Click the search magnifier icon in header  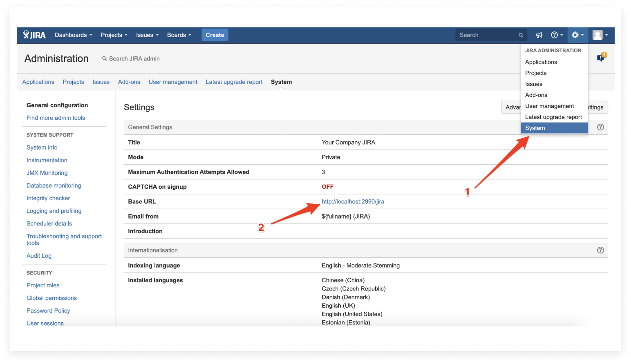point(521,35)
